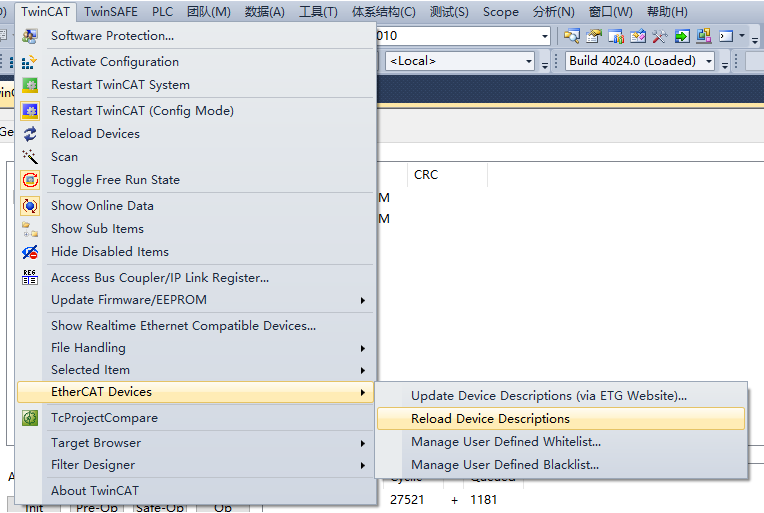Choose Activate Configuration entry text
This screenshot has height=513, width=764.
point(115,62)
